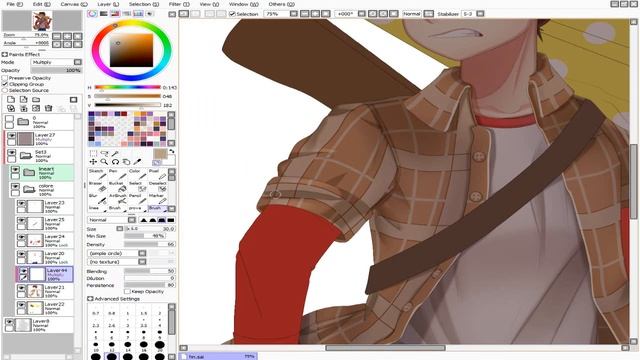
Task: Create a new layer folder
Action: [x=36, y=99]
